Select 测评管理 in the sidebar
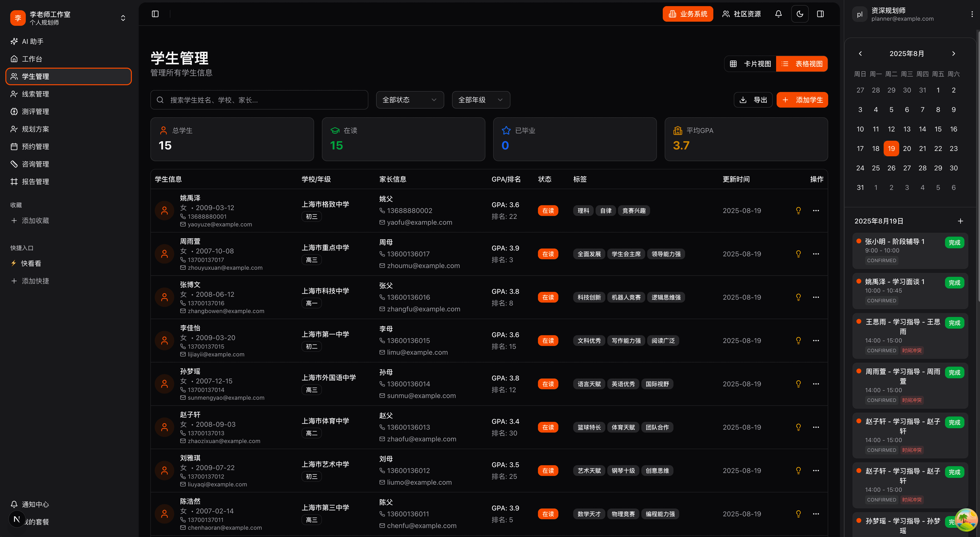The image size is (980, 537). click(35, 112)
